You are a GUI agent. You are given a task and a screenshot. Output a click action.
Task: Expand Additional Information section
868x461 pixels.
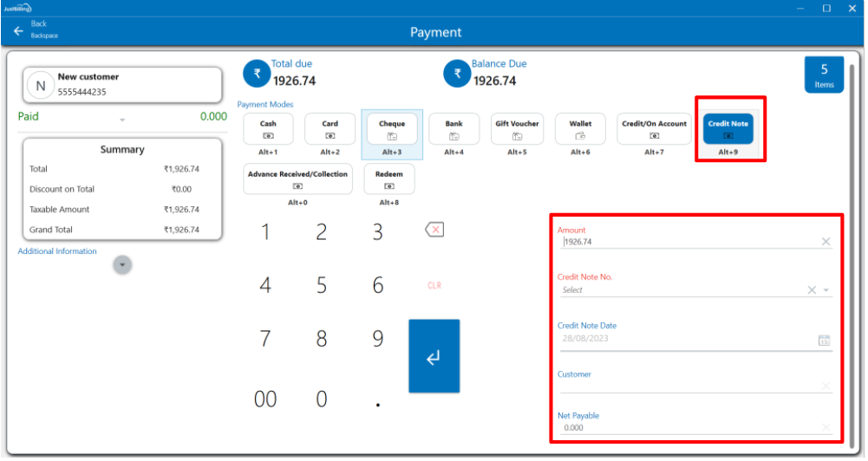(x=122, y=265)
